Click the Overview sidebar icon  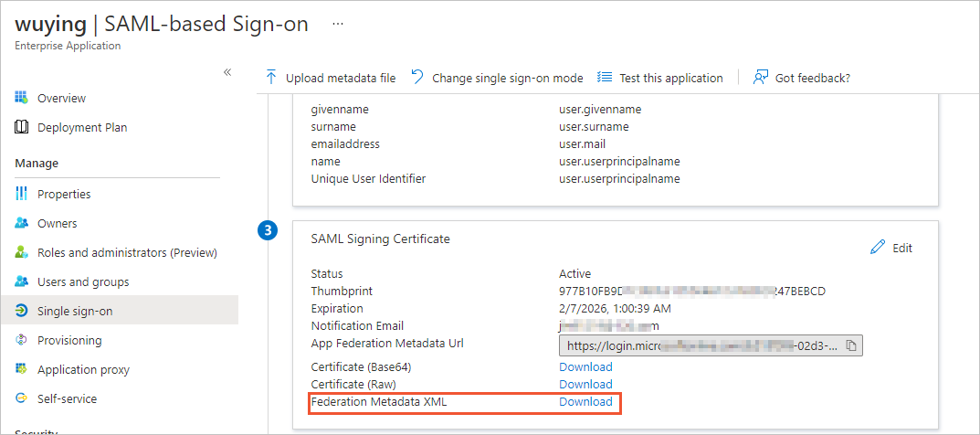[x=22, y=98]
